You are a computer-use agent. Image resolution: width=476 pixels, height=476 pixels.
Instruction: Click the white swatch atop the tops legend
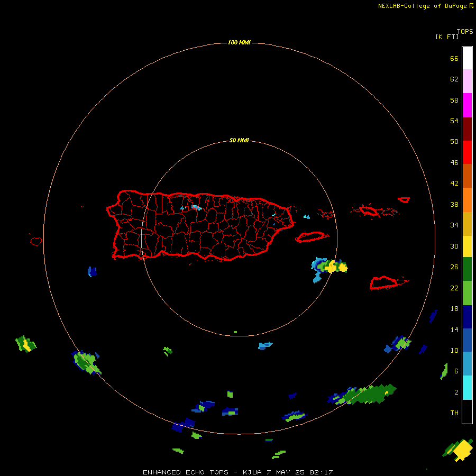click(467, 58)
